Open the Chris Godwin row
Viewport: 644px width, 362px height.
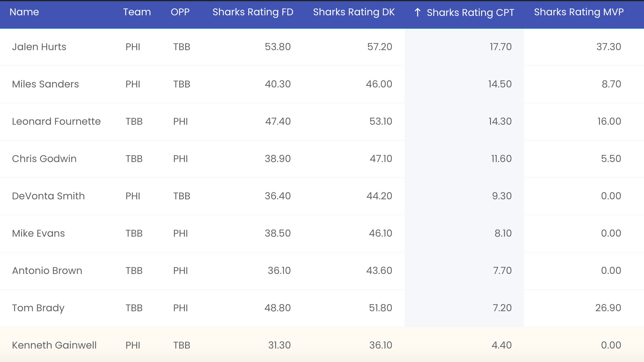(44, 159)
